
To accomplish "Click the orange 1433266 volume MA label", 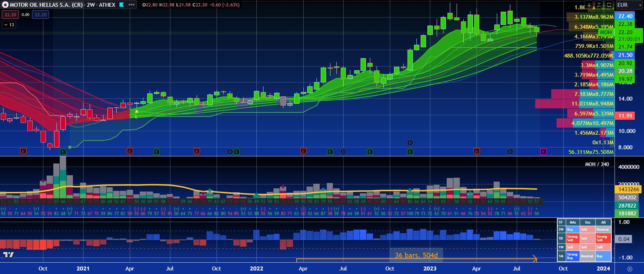I will (x=629, y=189).
